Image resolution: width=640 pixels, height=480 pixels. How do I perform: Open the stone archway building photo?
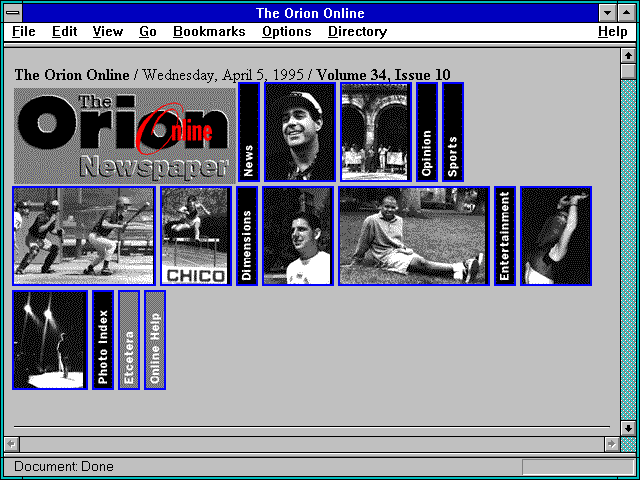pos(376,132)
